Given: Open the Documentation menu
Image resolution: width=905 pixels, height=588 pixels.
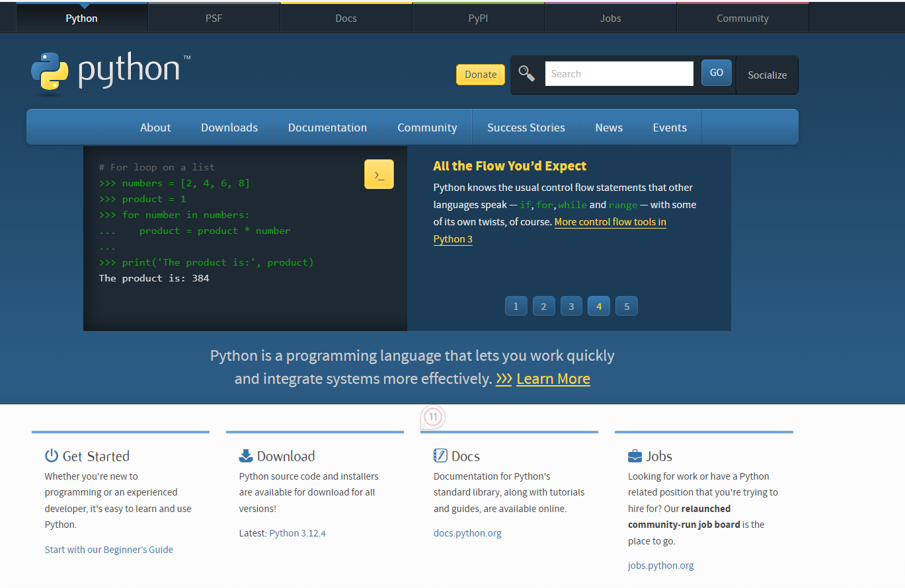Looking at the screenshot, I should [x=328, y=128].
